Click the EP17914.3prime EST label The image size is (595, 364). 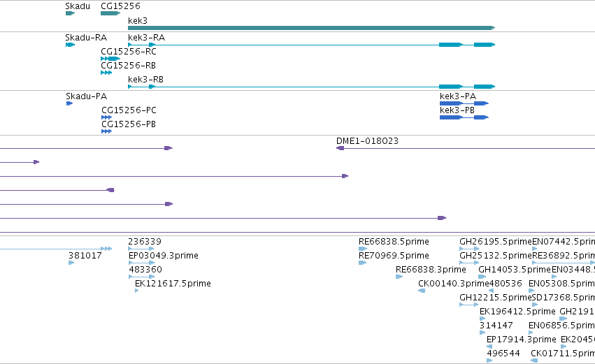tap(522, 340)
